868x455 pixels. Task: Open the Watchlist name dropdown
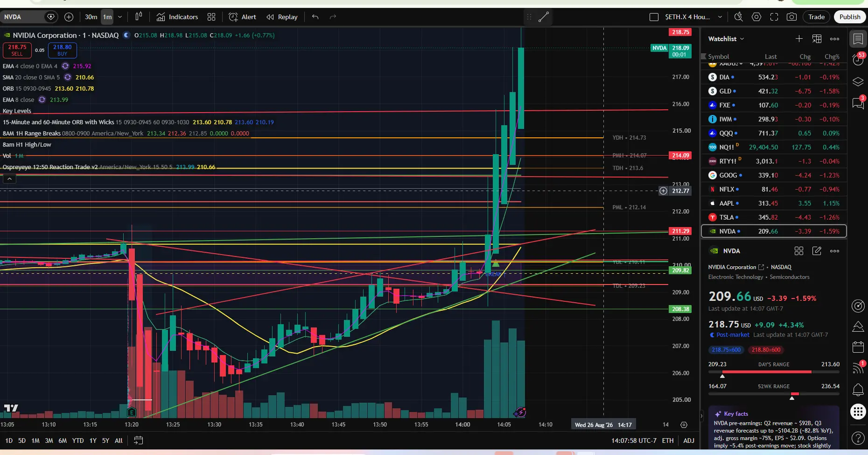point(726,39)
